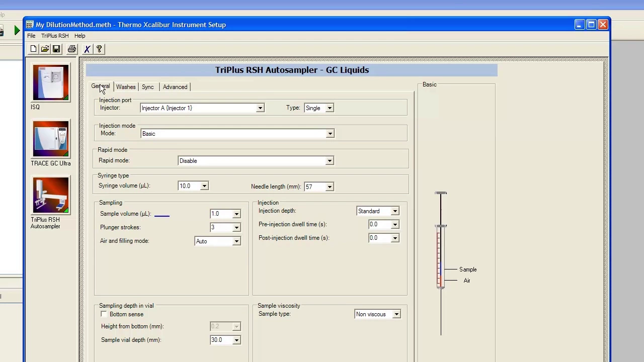Image resolution: width=644 pixels, height=362 pixels.
Task: Click the 'Sample volume (µL):' label
Action: pos(125,214)
